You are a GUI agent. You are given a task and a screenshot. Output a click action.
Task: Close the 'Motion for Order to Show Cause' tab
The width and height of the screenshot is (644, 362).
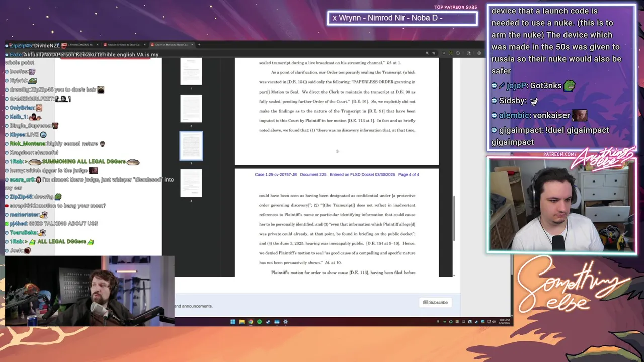144,45
